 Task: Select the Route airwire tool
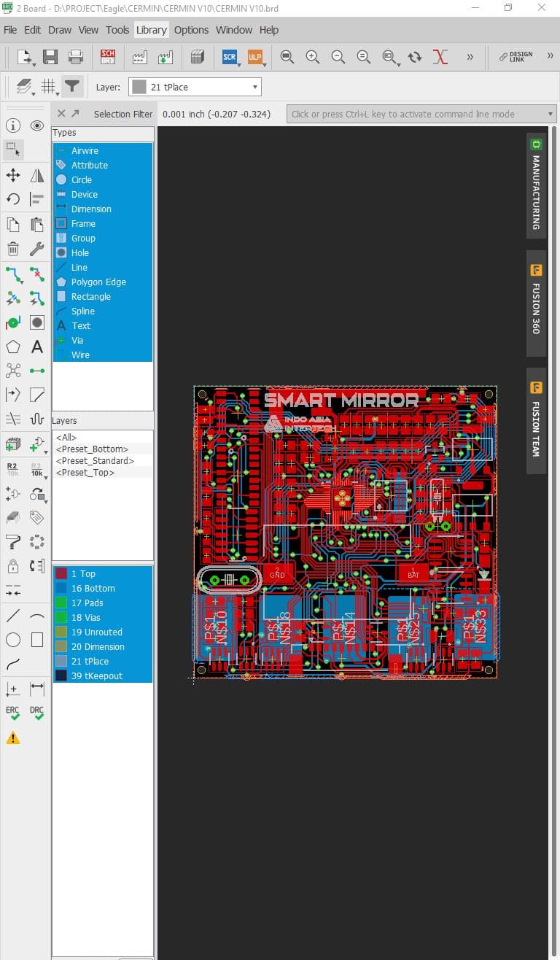click(x=13, y=274)
